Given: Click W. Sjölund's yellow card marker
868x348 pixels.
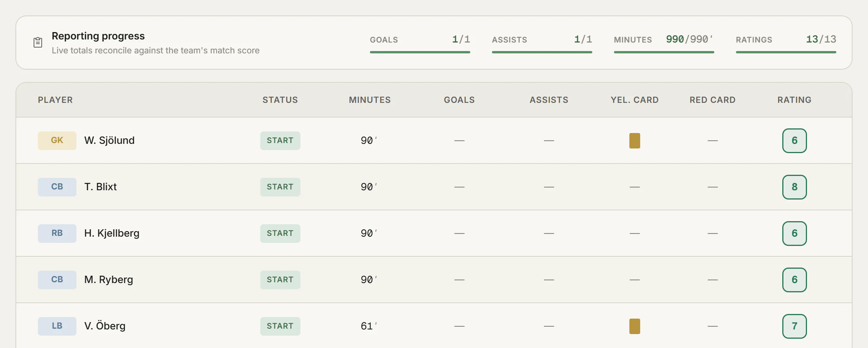Looking at the screenshot, I should pyautogui.click(x=634, y=141).
